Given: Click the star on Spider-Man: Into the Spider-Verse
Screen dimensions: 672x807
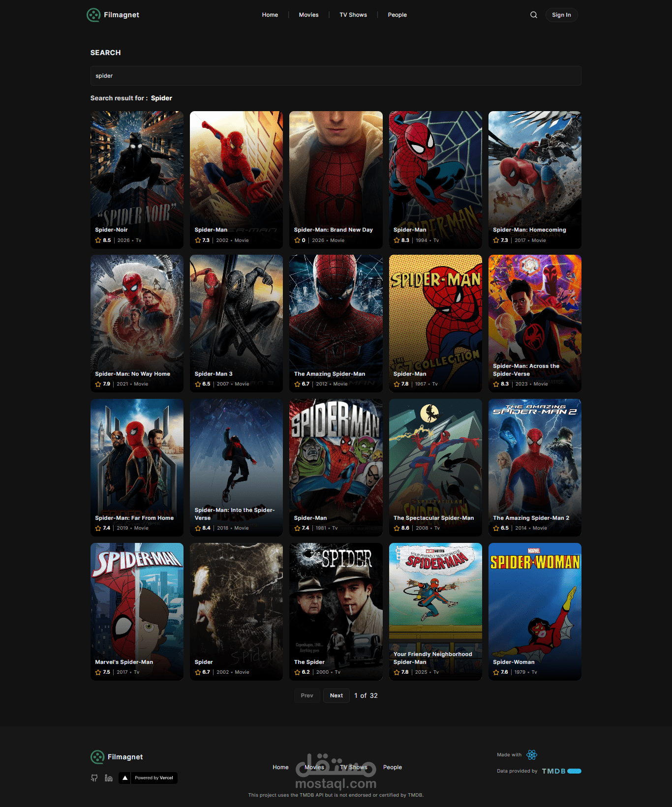Looking at the screenshot, I should coord(198,528).
